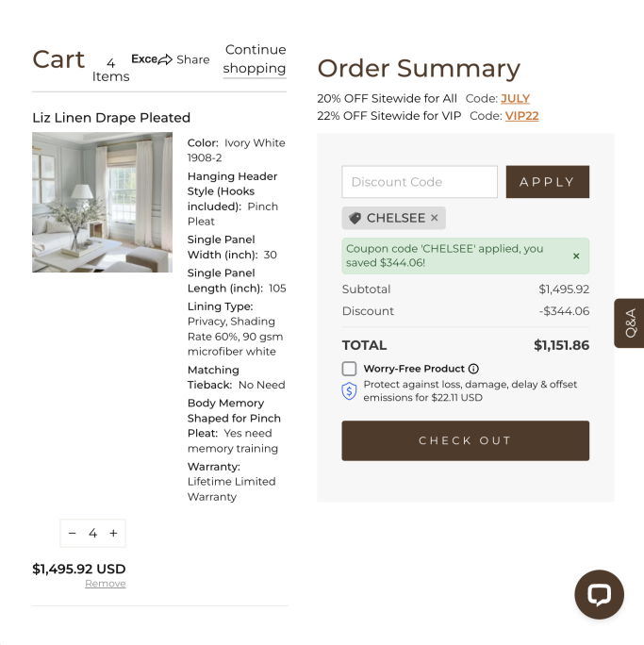Click the JULY discount code link
The image size is (644, 645).
(515, 99)
